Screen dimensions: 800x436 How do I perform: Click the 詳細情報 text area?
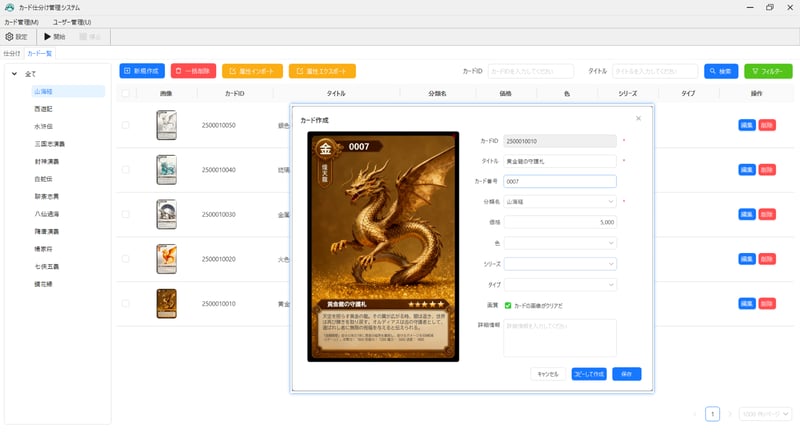point(560,336)
